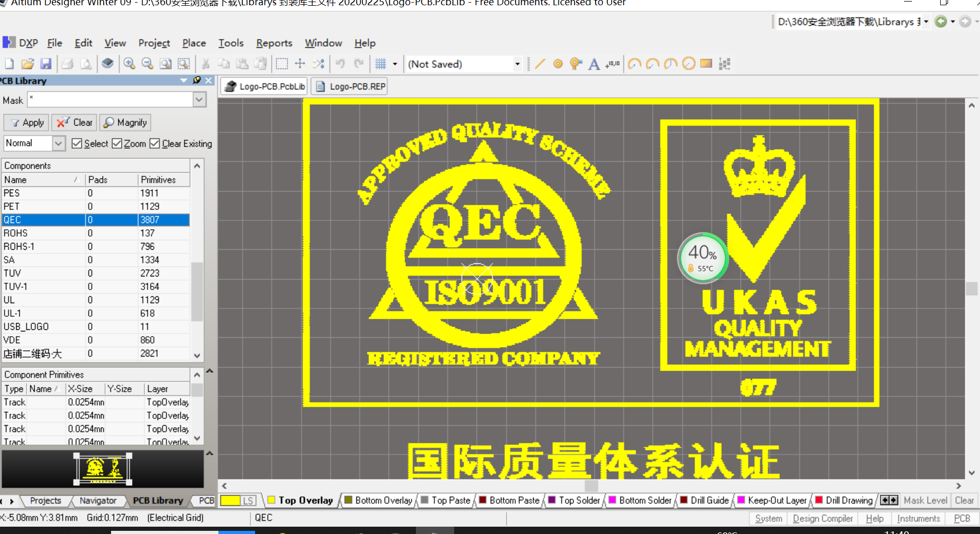
Task: Open file with folder icon
Action: [28, 64]
